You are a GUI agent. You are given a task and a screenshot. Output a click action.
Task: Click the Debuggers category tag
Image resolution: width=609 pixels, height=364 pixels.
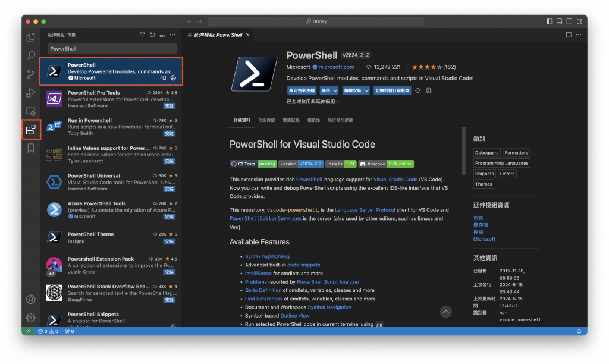click(x=486, y=153)
